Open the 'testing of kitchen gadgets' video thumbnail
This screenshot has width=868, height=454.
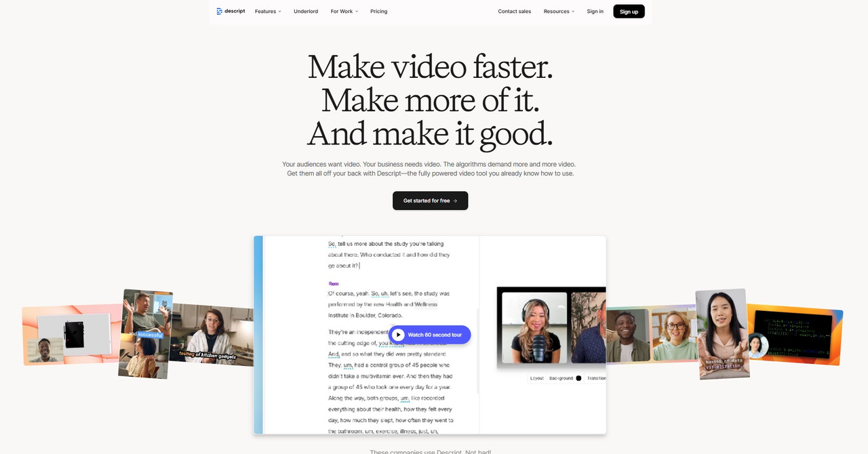212,334
